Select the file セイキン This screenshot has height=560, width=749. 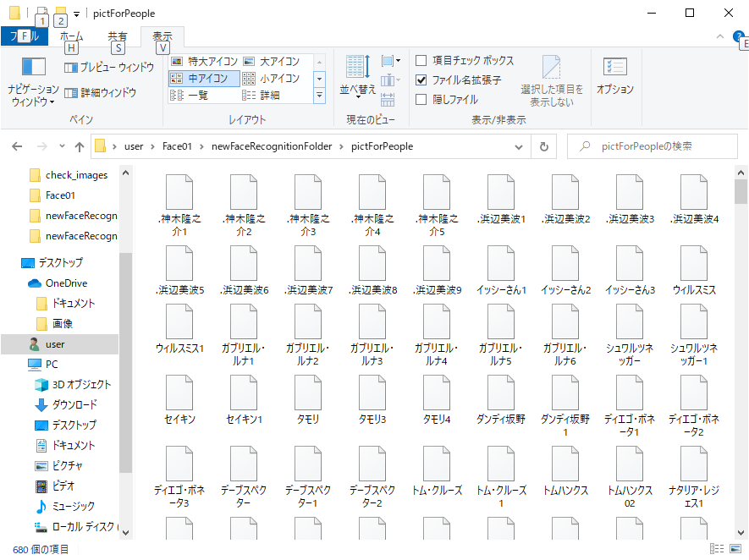(179, 400)
